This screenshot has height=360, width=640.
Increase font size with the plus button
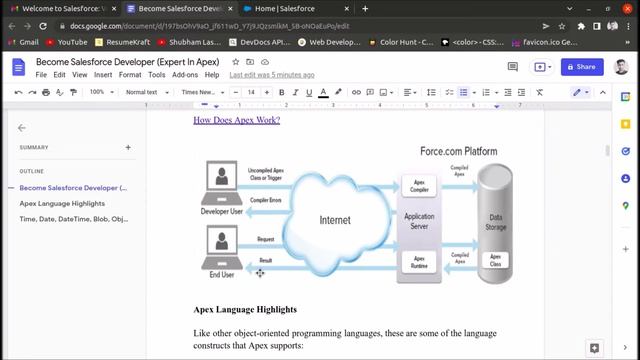[x=267, y=93]
